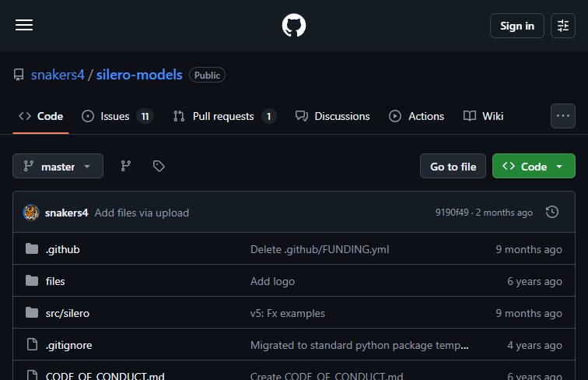Open the Actions tab
The height and width of the screenshot is (380, 588).
pos(416,116)
